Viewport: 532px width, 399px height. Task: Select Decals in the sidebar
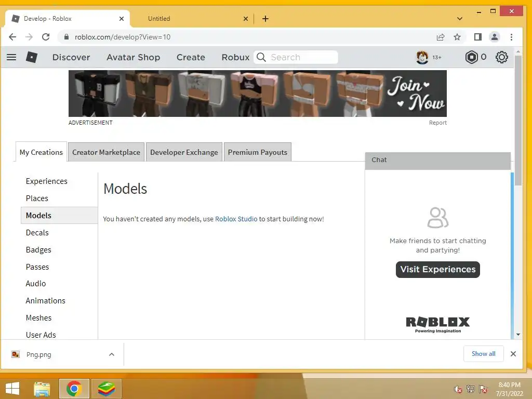click(x=37, y=232)
